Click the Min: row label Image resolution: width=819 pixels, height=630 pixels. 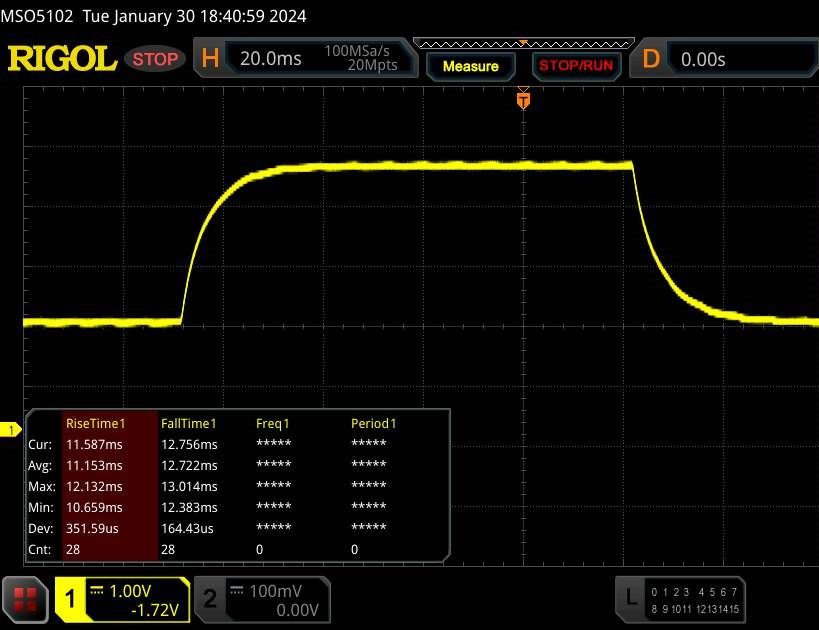point(41,507)
